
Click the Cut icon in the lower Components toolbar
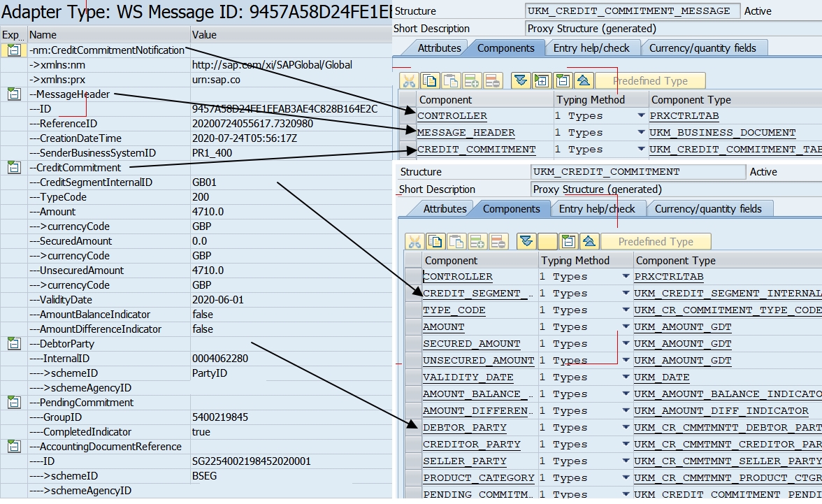coord(417,241)
